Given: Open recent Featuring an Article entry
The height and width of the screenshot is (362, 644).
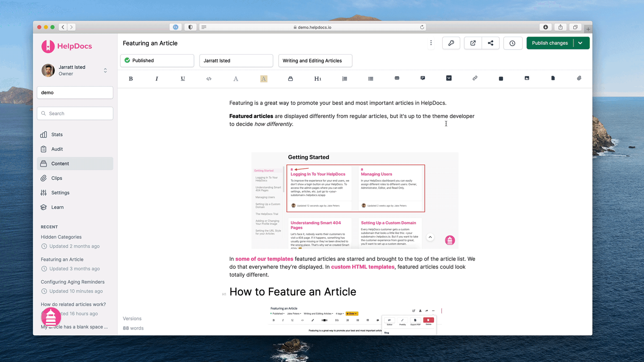Looking at the screenshot, I should tap(62, 259).
